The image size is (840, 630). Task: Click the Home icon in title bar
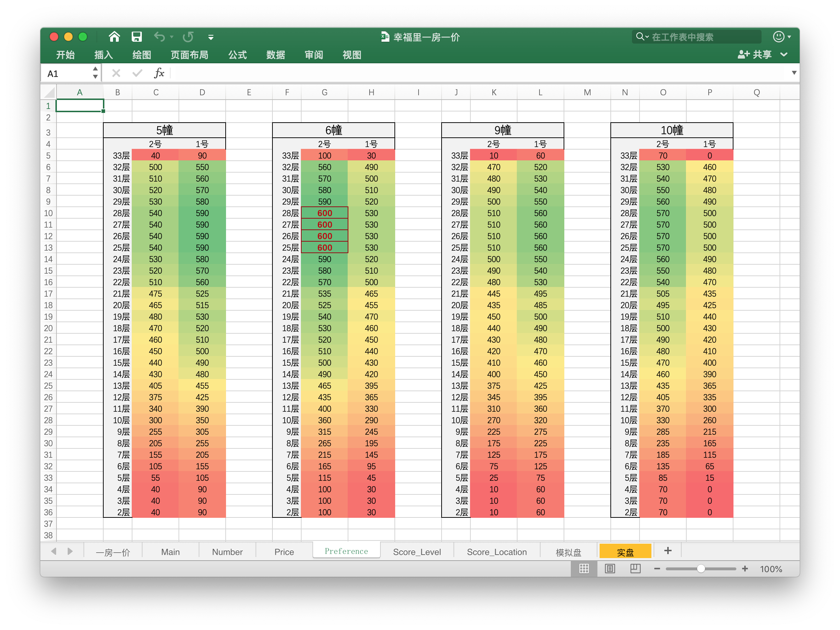coord(114,37)
